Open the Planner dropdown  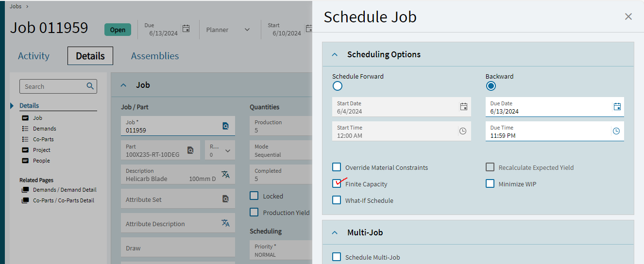click(228, 30)
